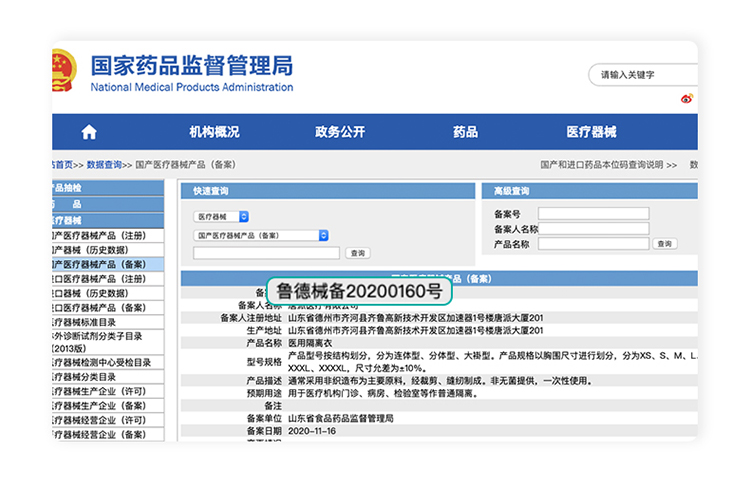Click the national emblem logo
This screenshot has height=493, width=750.
pos(63,73)
